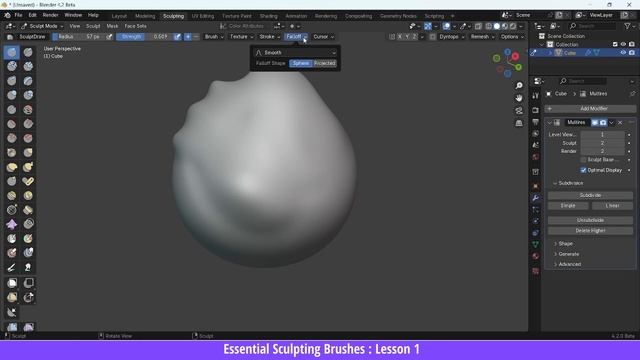Viewport: 640px width, 360px height.
Task: Click the viewport zoom magnifier icon
Action: (519, 86)
